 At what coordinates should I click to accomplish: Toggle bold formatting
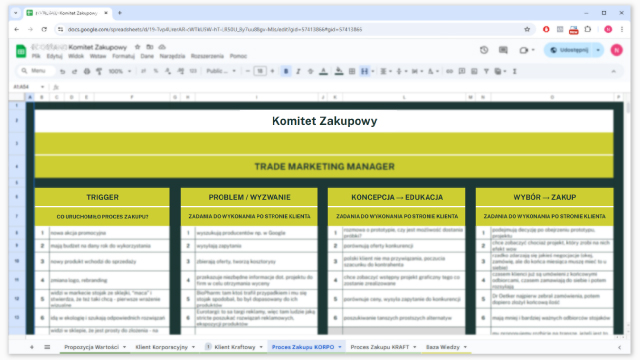tap(286, 71)
